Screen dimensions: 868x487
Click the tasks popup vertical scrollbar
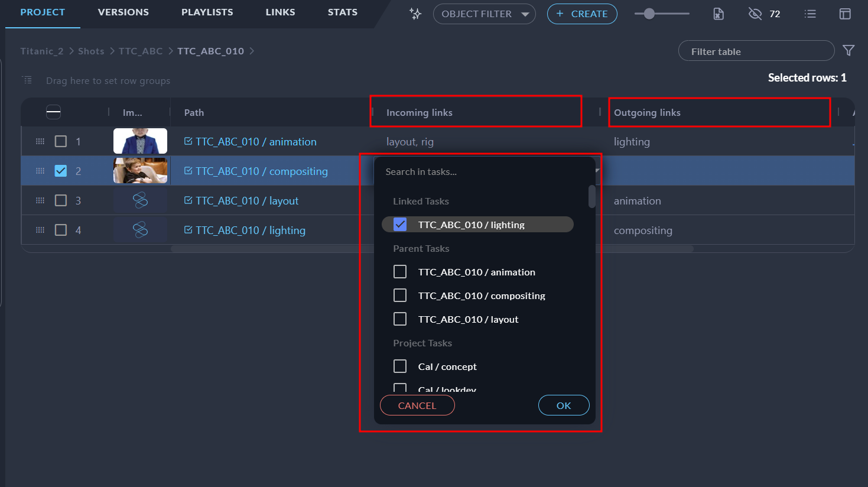coord(591,196)
